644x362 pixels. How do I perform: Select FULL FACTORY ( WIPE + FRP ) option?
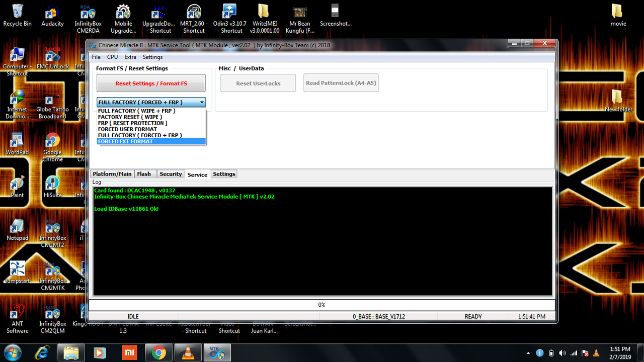tap(151, 111)
